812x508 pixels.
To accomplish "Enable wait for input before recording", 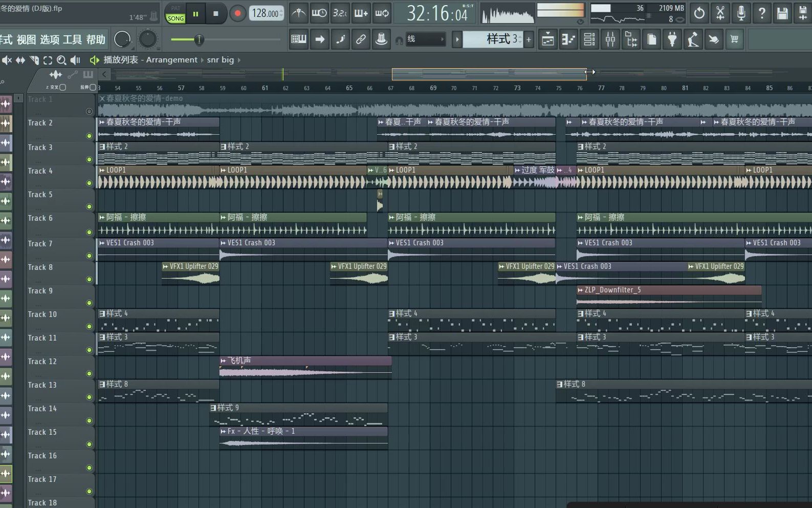I will point(319,13).
